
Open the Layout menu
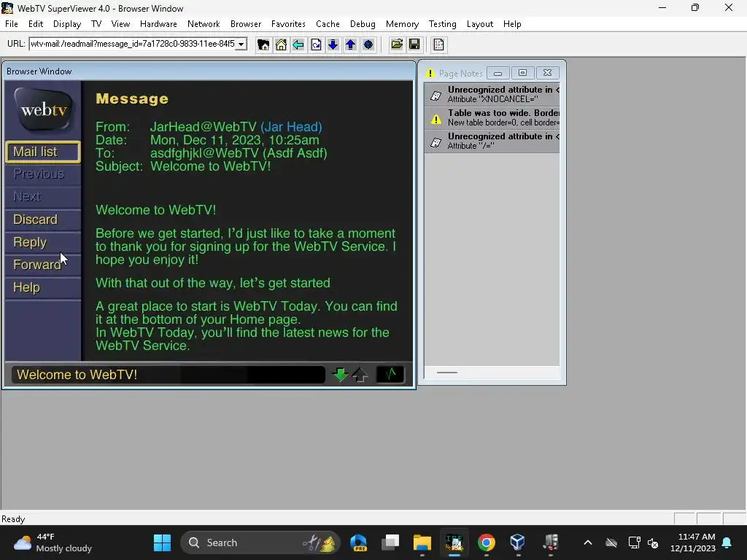point(480,24)
